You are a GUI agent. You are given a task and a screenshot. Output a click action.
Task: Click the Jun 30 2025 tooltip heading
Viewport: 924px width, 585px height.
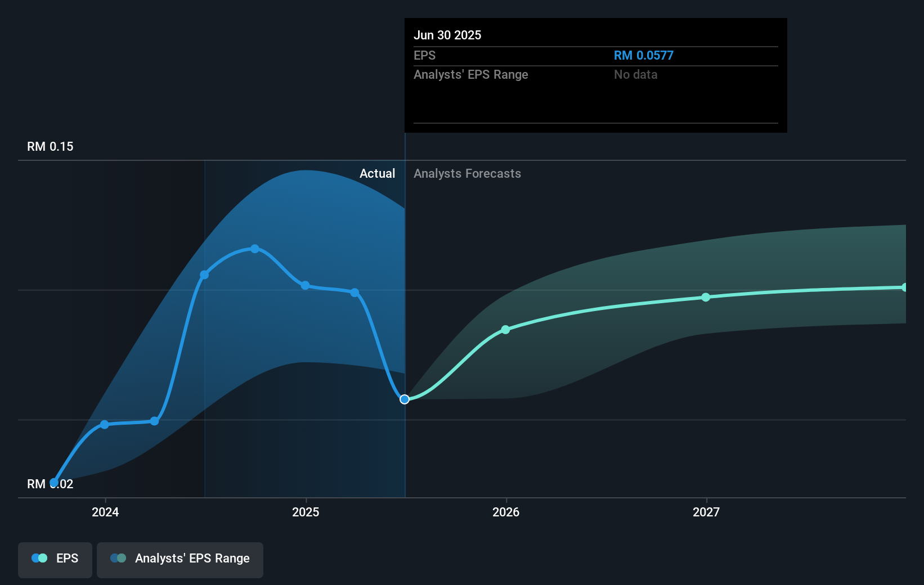[x=447, y=35]
